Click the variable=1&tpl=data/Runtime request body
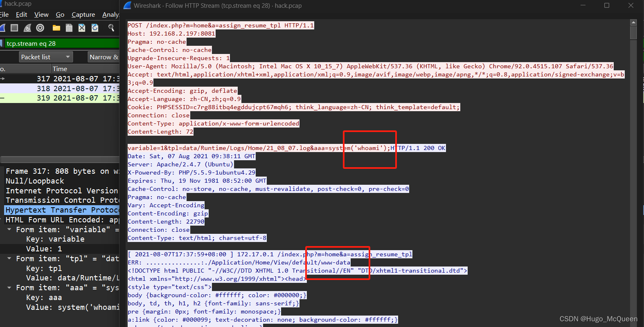Viewport: 644px width, 327px height. pyautogui.click(x=259, y=148)
